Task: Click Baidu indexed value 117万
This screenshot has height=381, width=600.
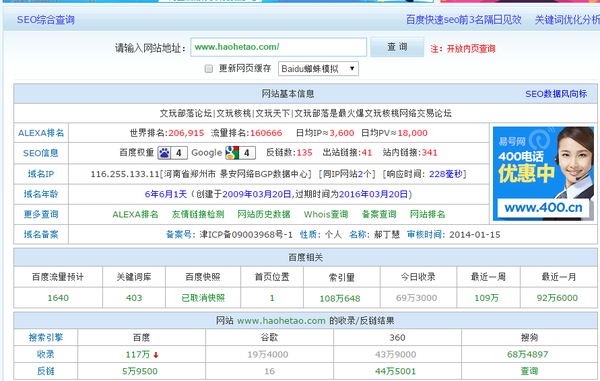Action: tap(138, 355)
